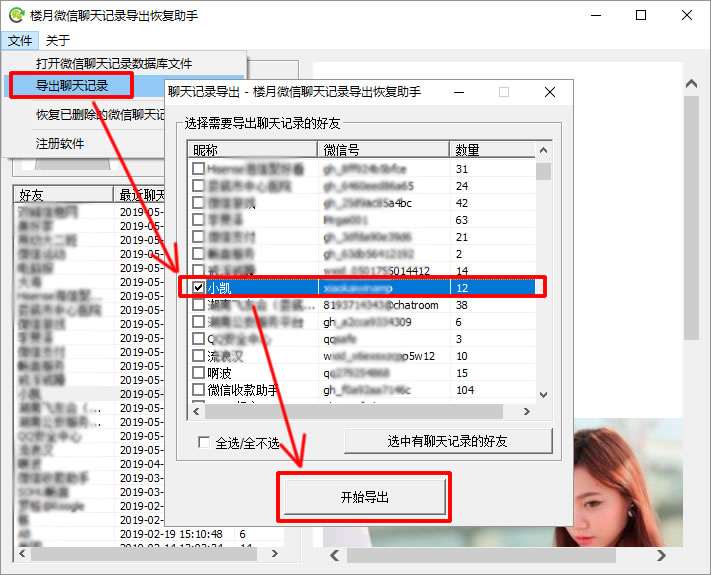Click export list horizontal scroll-left arrow
Viewport: 711px width, 575px height.
(x=196, y=412)
